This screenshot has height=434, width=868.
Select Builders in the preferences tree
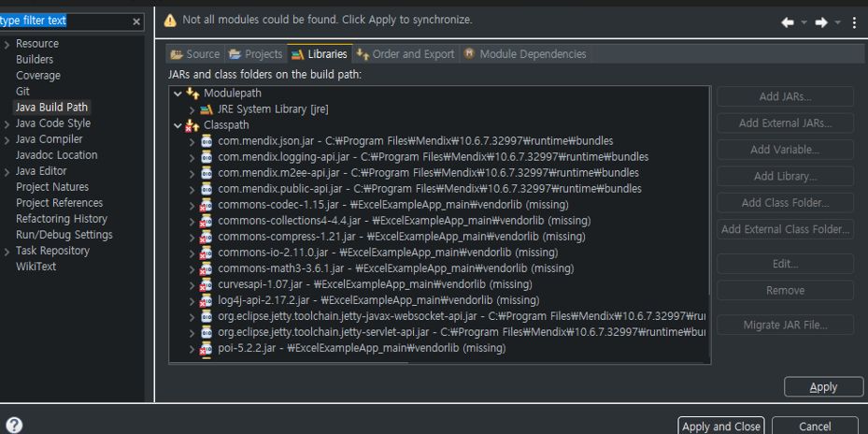(35, 59)
